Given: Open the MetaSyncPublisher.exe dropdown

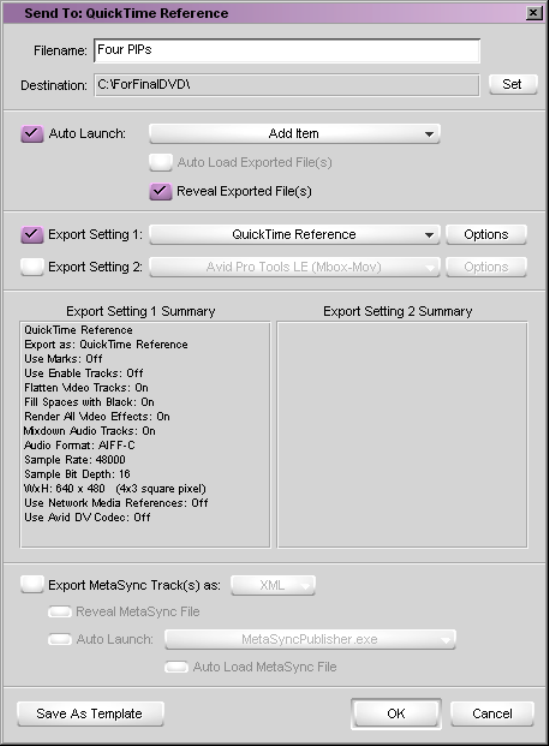Looking at the screenshot, I should [310, 639].
